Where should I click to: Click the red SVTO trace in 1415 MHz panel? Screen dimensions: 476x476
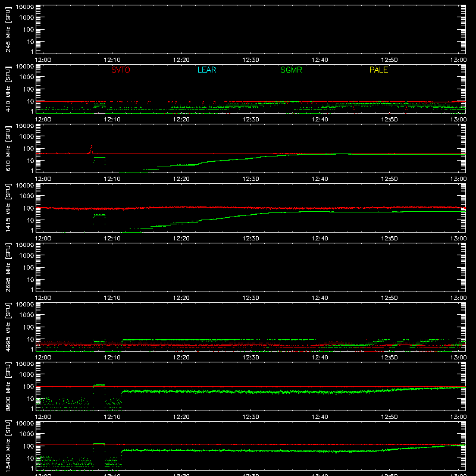pyautogui.click(x=250, y=208)
